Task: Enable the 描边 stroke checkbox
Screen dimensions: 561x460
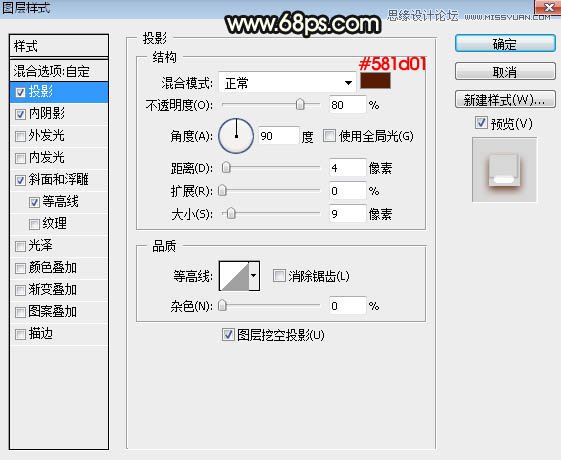Action: (x=20, y=334)
